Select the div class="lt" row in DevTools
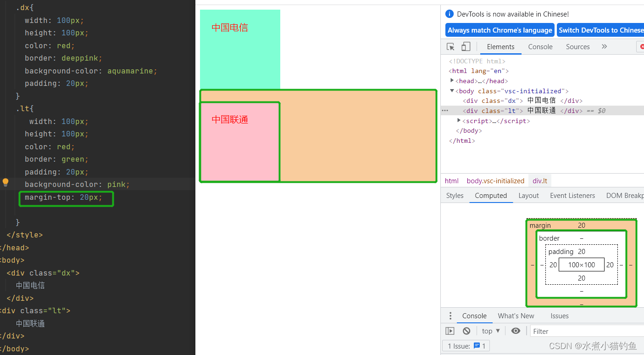 tap(542, 111)
